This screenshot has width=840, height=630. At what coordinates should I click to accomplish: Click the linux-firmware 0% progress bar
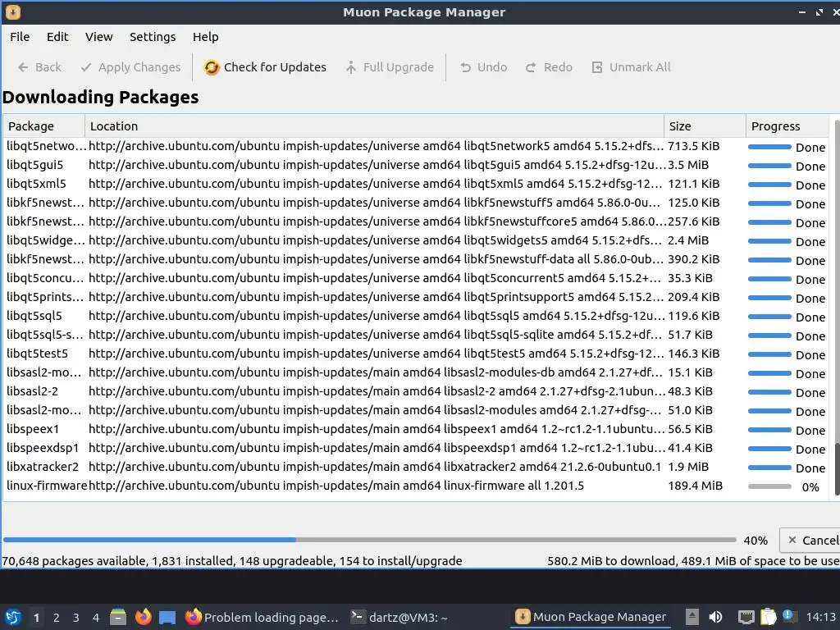769,487
